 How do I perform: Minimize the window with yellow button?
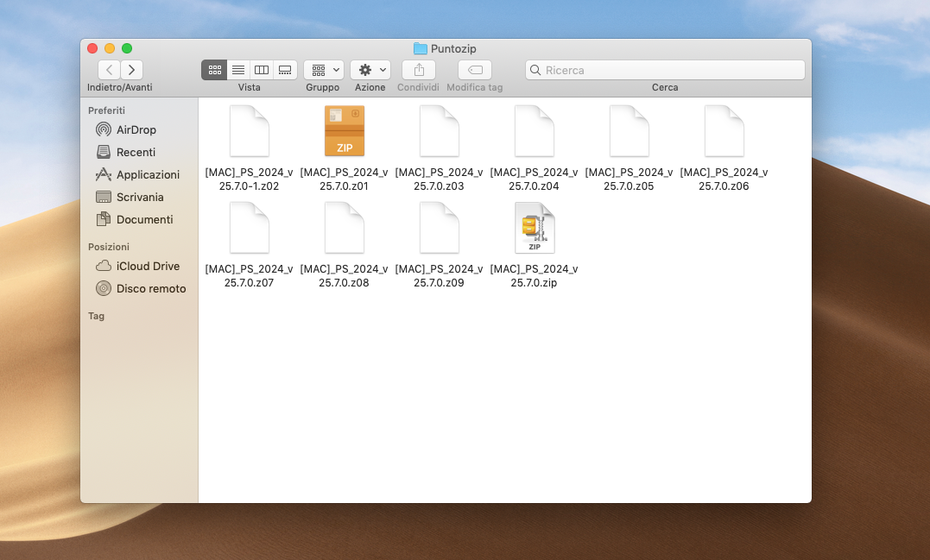(x=109, y=48)
